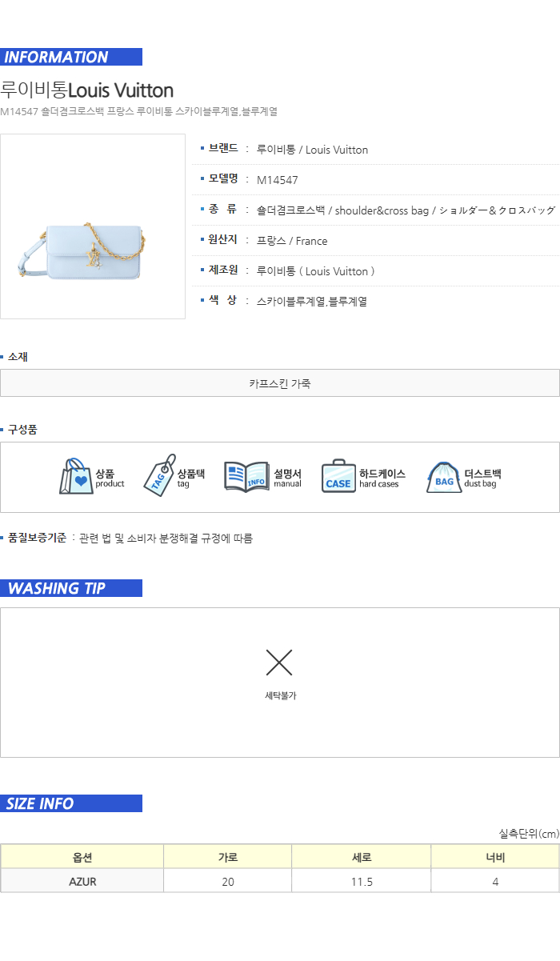Viewport: 560px width, 961px height.
Task: Click the shoulder&cross bag type value
Action: tap(406, 210)
